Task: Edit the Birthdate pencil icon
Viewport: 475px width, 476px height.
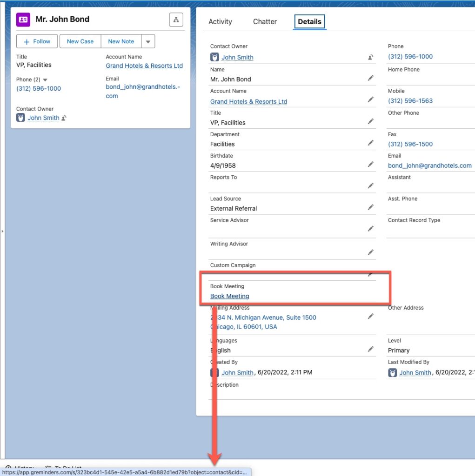Action: [370, 164]
